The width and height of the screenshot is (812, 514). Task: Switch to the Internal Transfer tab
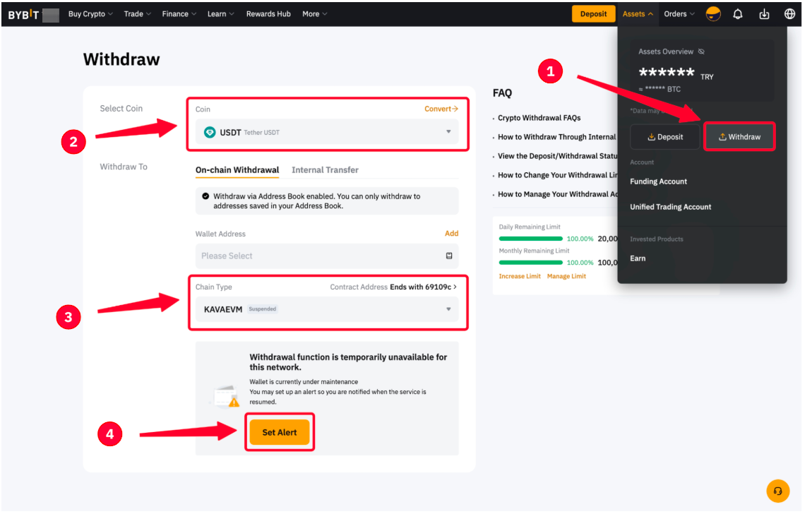click(x=325, y=170)
